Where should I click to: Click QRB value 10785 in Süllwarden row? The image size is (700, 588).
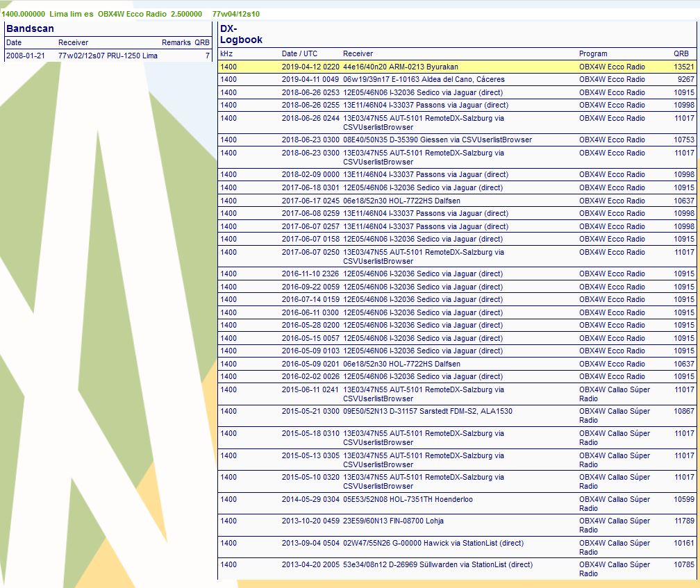(684, 564)
